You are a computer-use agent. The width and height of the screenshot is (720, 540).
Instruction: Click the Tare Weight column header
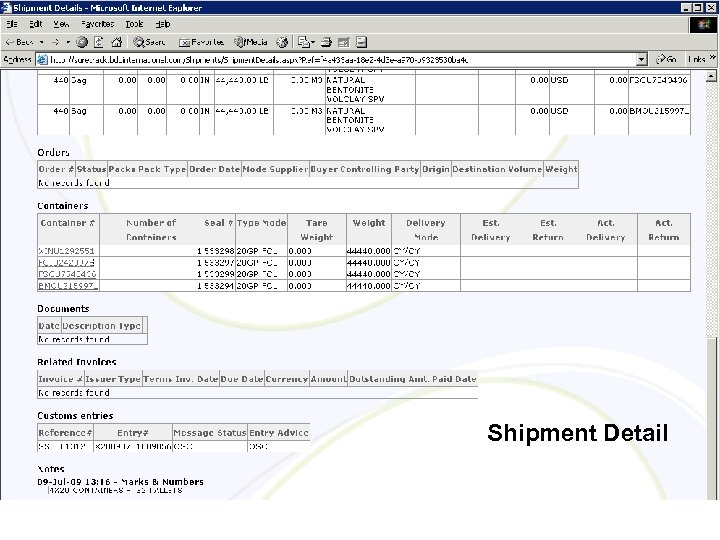316,230
